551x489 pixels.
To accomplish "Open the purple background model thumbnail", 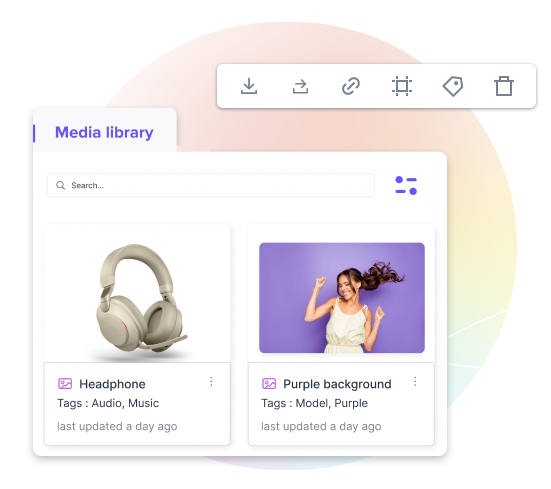I will [342, 298].
